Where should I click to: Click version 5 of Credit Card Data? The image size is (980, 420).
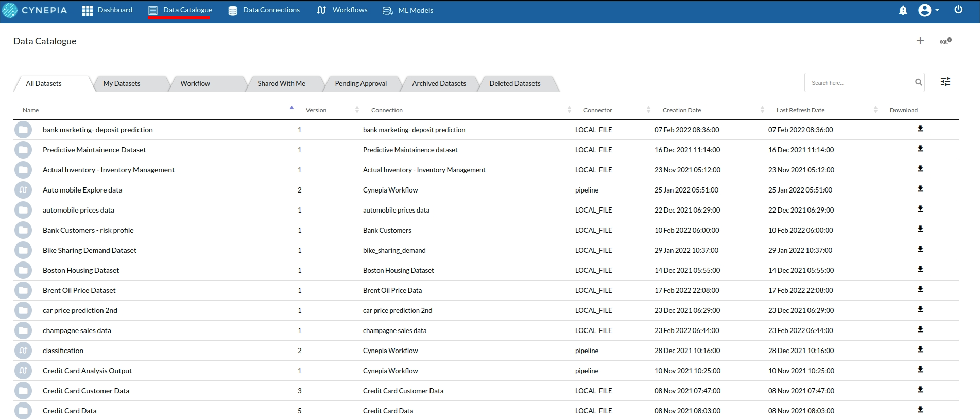[x=300, y=411]
